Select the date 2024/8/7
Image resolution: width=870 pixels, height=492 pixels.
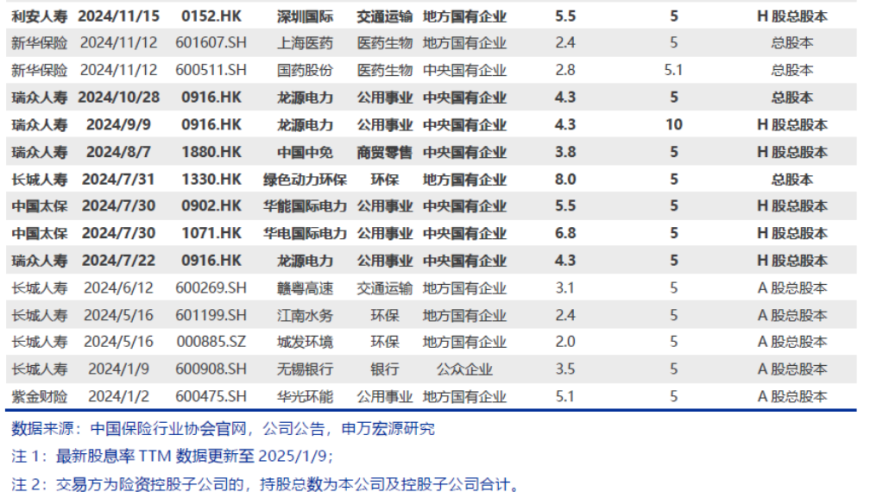pos(119,152)
